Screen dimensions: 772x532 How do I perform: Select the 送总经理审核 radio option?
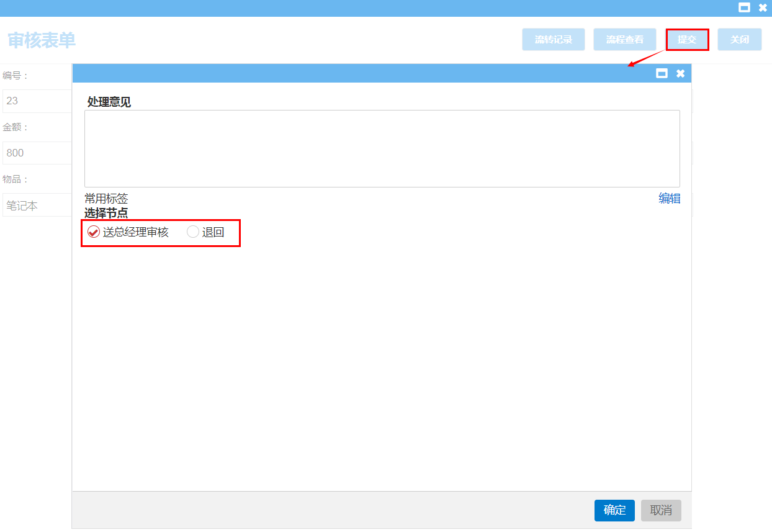tap(94, 232)
